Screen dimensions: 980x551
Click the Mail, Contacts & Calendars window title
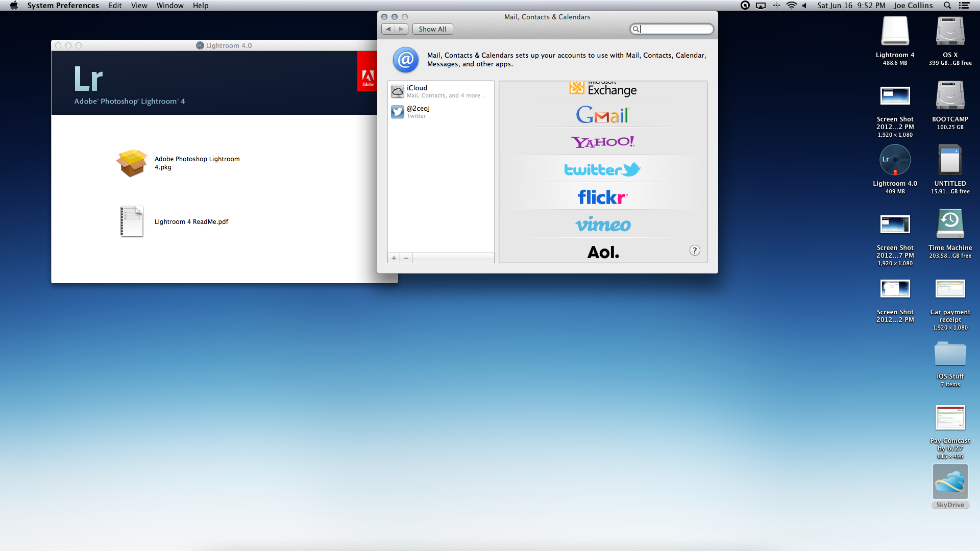coord(547,17)
